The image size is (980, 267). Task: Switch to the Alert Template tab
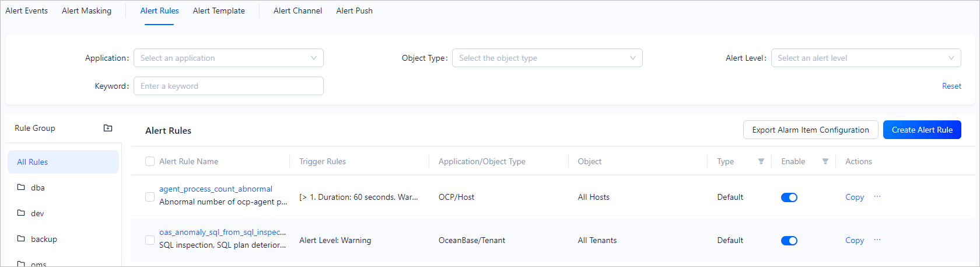(x=219, y=11)
